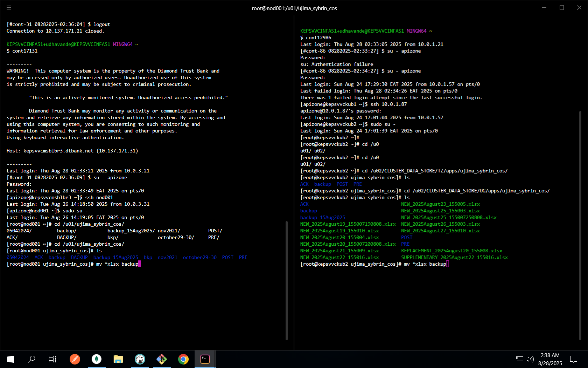The image size is (588, 368).
Task: Open Postman from the taskbar
Action: (x=75, y=359)
